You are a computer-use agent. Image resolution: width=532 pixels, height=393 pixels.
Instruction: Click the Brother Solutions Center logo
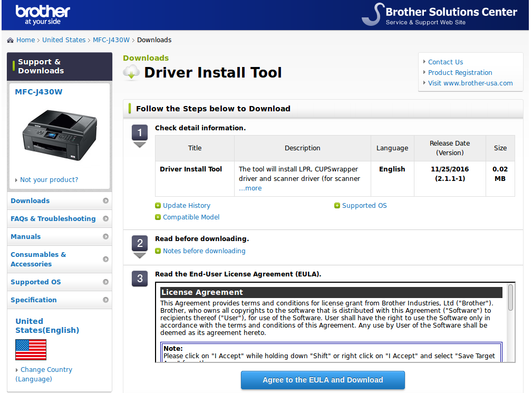(x=439, y=15)
